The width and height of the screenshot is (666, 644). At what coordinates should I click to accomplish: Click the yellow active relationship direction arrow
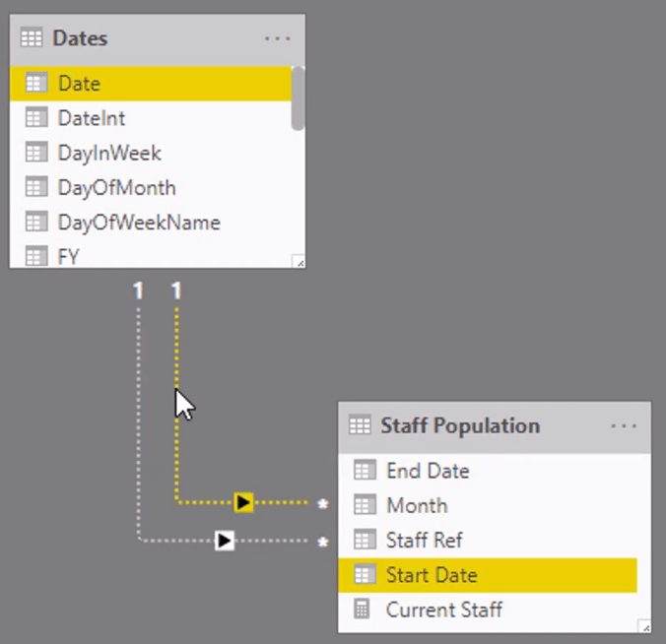pos(243,502)
